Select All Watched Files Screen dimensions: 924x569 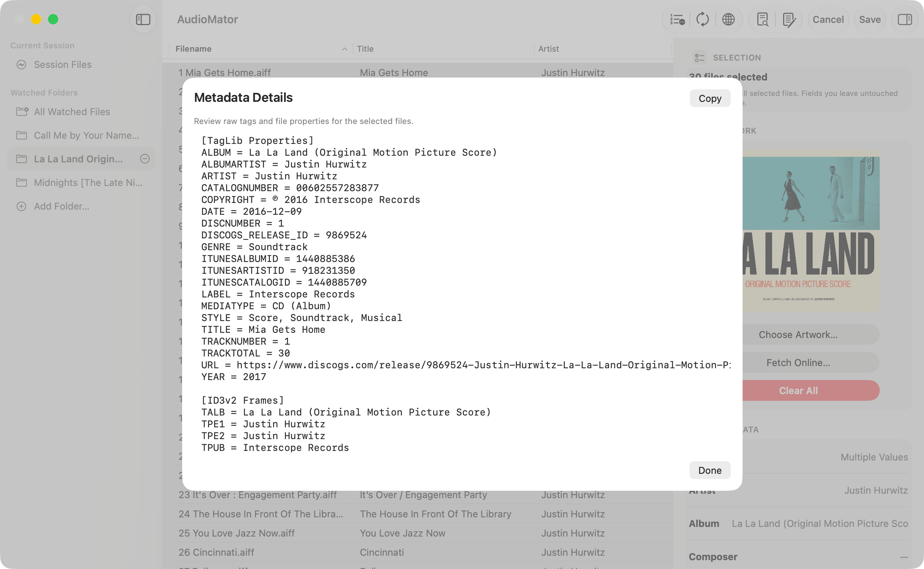point(81,111)
